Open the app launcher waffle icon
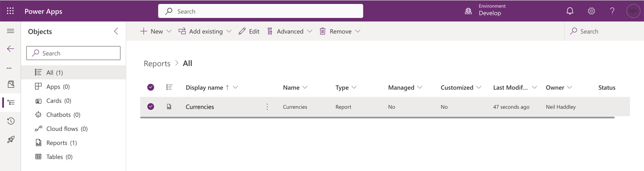This screenshot has width=644, height=171. click(10, 11)
